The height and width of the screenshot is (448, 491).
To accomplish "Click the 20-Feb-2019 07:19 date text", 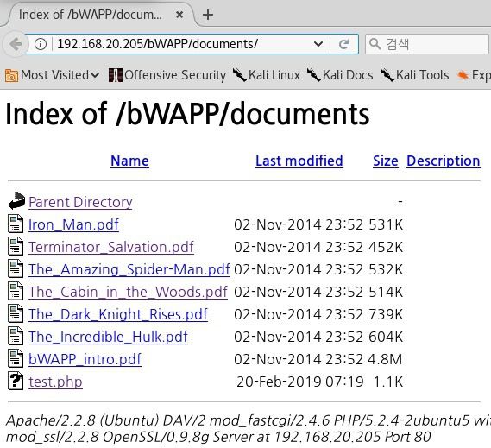I will click(x=300, y=382).
